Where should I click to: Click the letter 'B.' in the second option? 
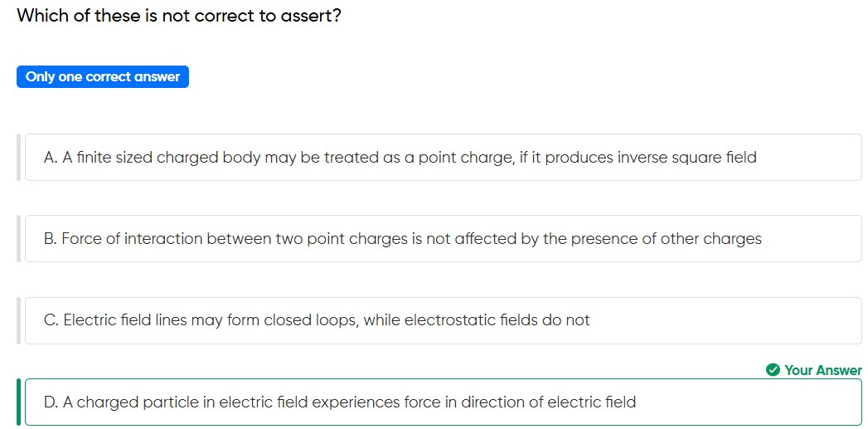[x=51, y=239]
